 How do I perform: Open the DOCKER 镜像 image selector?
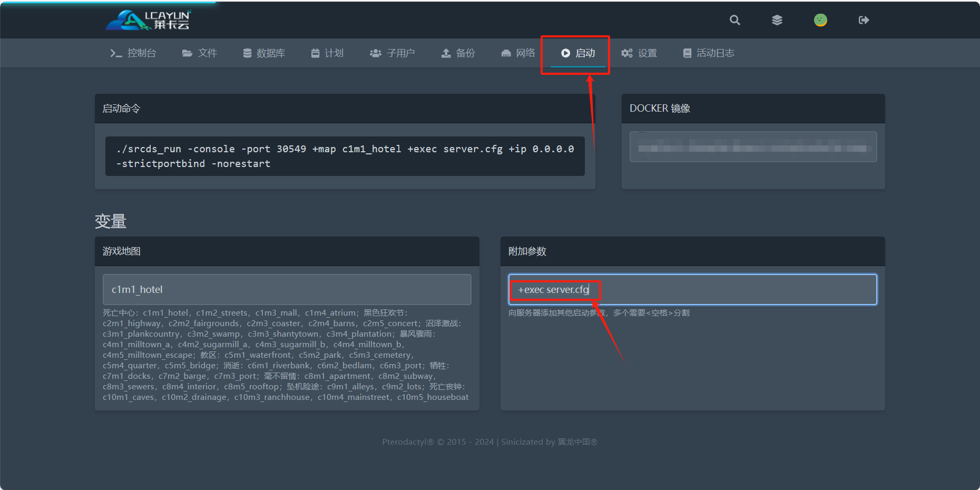point(753,147)
